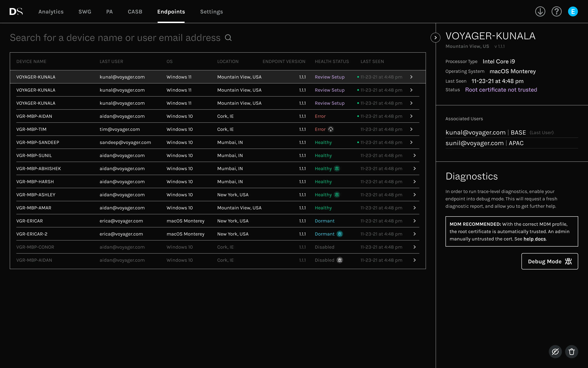Click Error status on VGR-MBP-AIDAN row
Screen dimensions: 588x368
(320, 116)
